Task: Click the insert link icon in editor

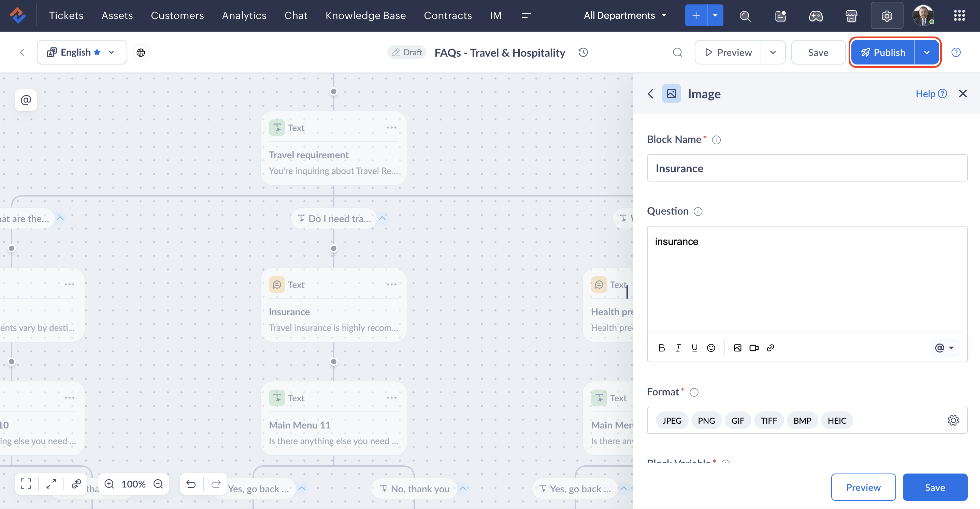Action: pos(770,348)
